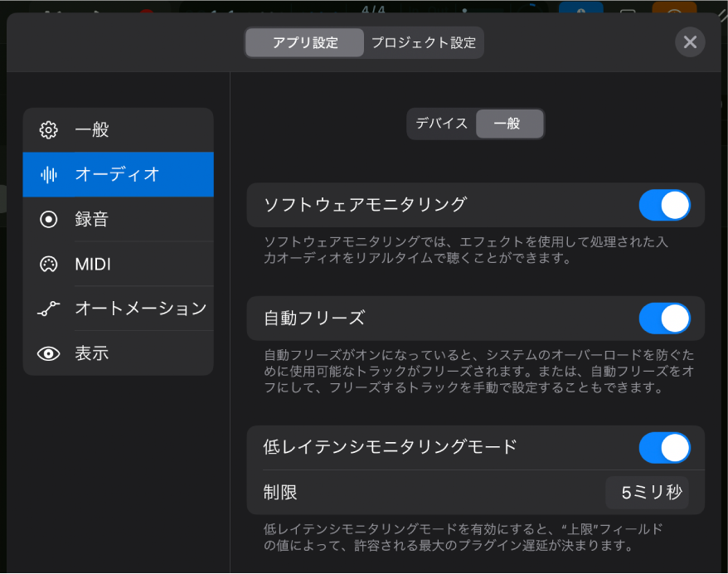Switch to the アプリ設定 tab
The image size is (728, 574).
304,43
